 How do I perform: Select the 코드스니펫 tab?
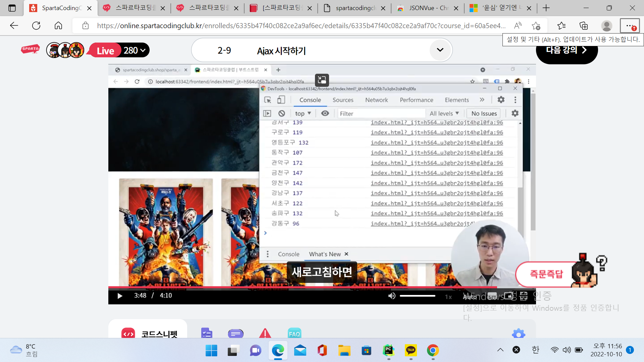click(x=148, y=334)
